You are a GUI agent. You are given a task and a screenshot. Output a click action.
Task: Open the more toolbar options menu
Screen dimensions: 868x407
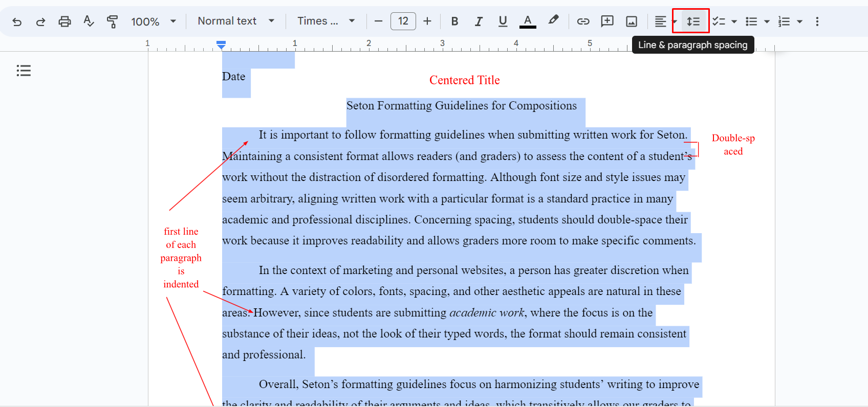[x=817, y=21]
